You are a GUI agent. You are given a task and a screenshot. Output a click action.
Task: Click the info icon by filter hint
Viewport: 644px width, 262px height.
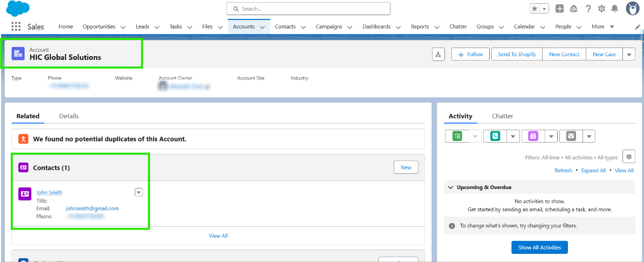[452, 226]
